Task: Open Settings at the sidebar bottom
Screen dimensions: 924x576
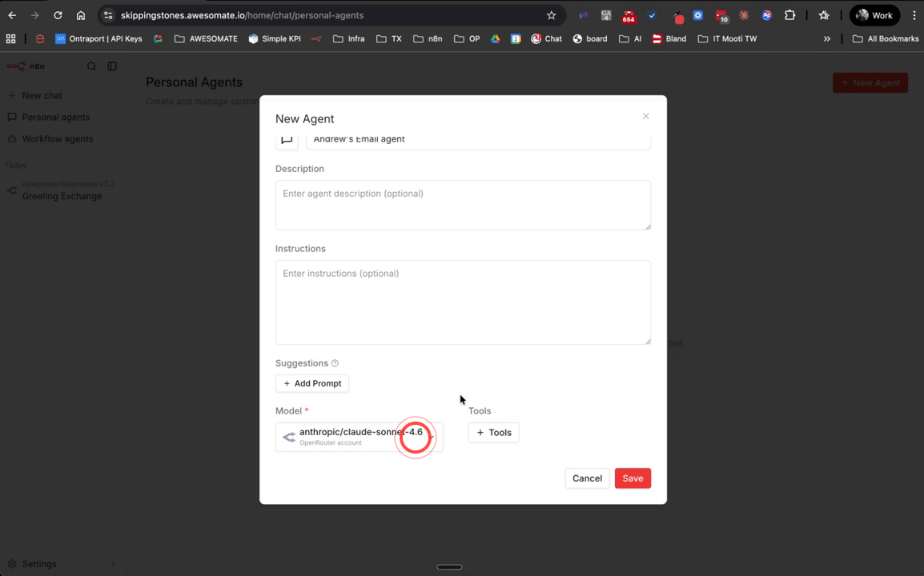Action: 62,564
